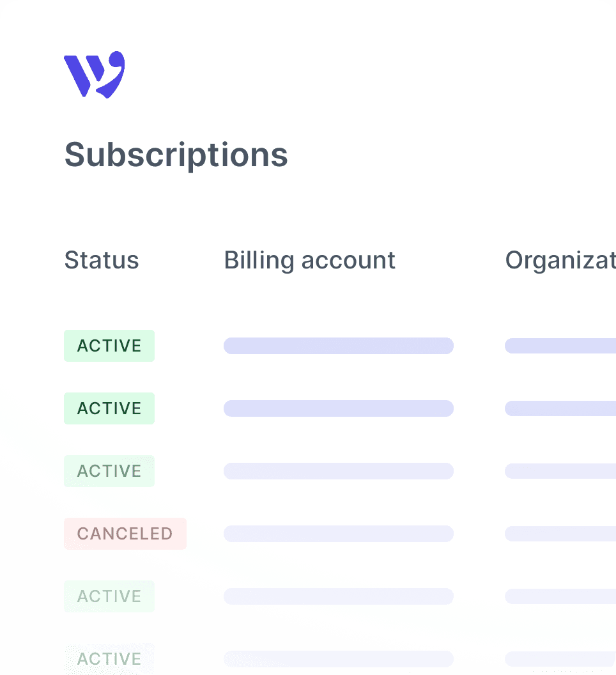Open the second row's organization entry

(560, 408)
